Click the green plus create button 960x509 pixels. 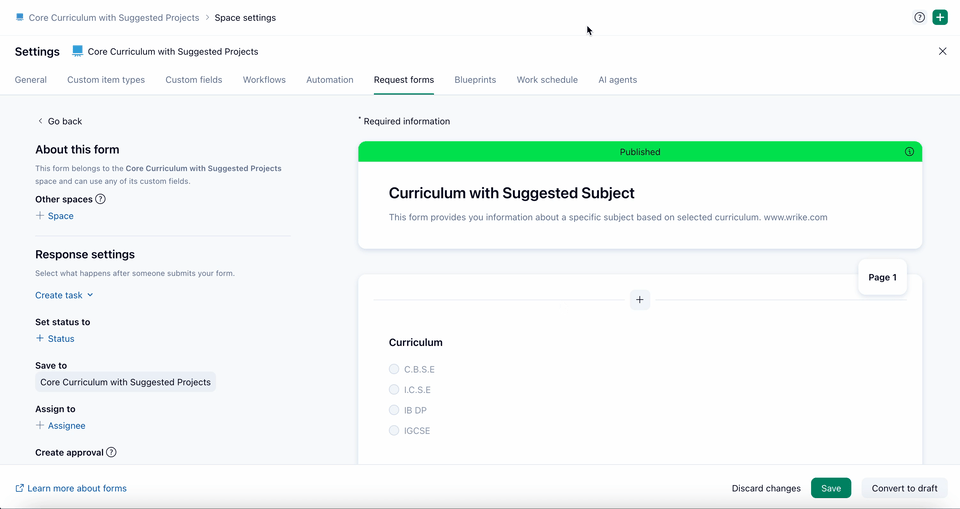pos(940,17)
